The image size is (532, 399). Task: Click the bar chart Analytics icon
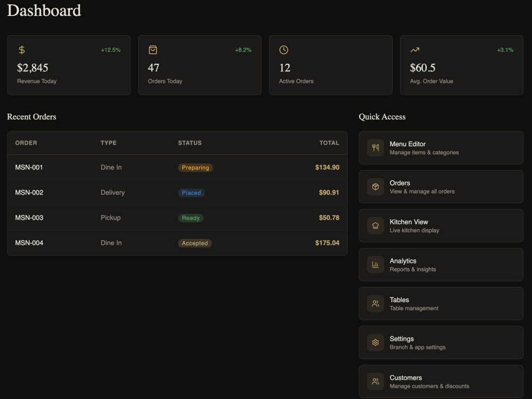375,264
